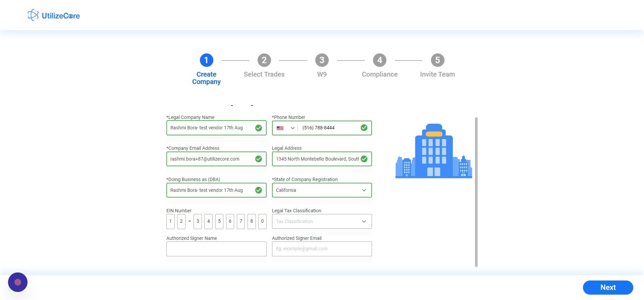This screenshot has width=644, height=300.
Task: Focus the Legal Address field
Action: (x=322, y=159)
